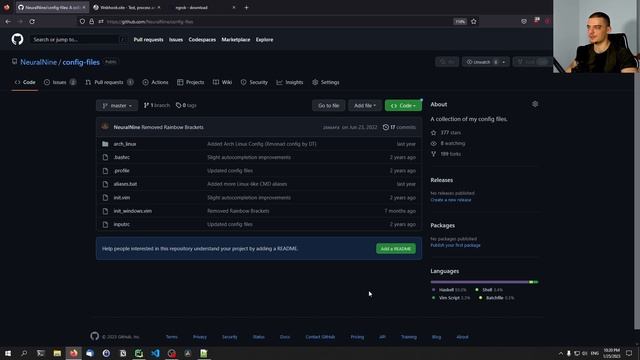Switch to the repository Security tab
Viewport: 640px width, 360px height.
pyautogui.click(x=254, y=82)
